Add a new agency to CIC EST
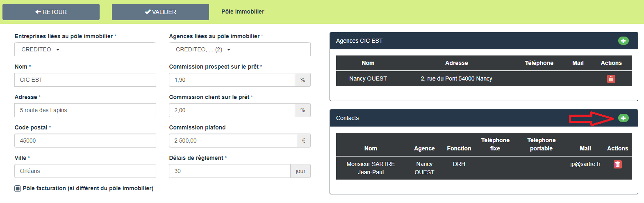 pyautogui.click(x=623, y=41)
